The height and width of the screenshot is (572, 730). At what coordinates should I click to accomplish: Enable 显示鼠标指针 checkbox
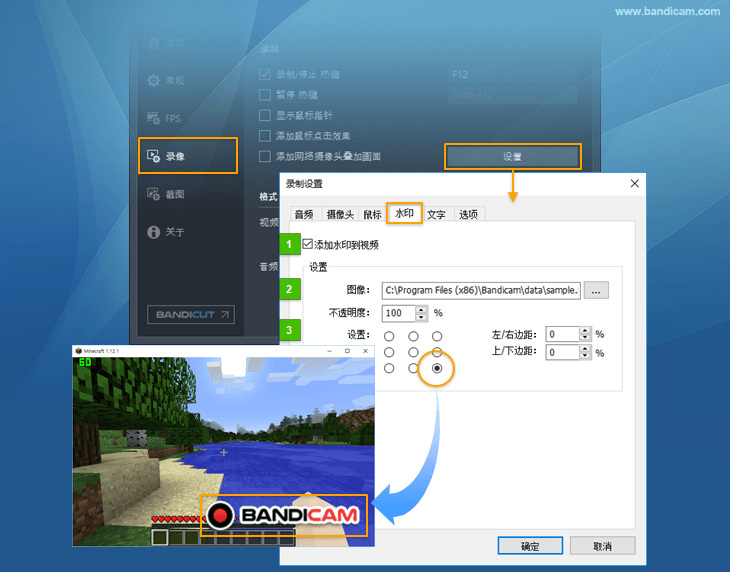pos(265,115)
